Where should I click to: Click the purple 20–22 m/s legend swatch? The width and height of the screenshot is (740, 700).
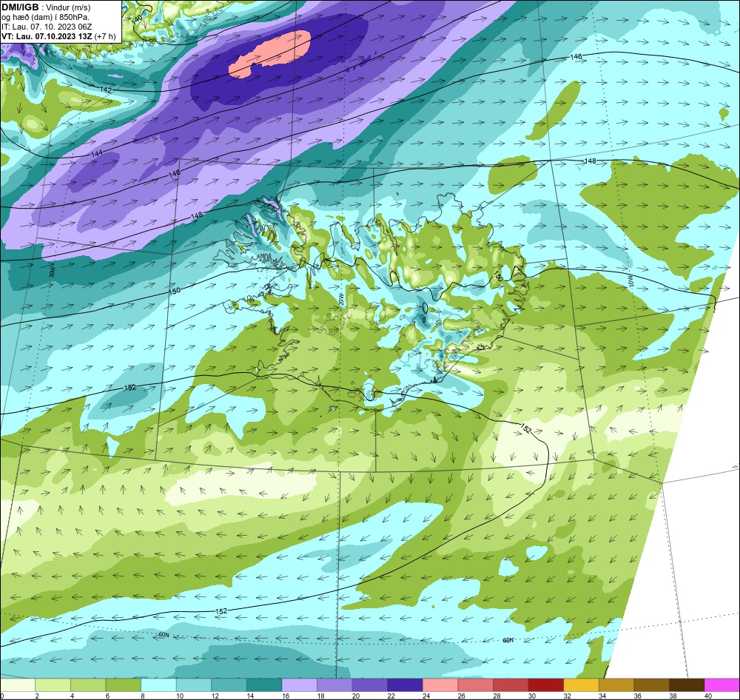pyautogui.click(x=369, y=685)
